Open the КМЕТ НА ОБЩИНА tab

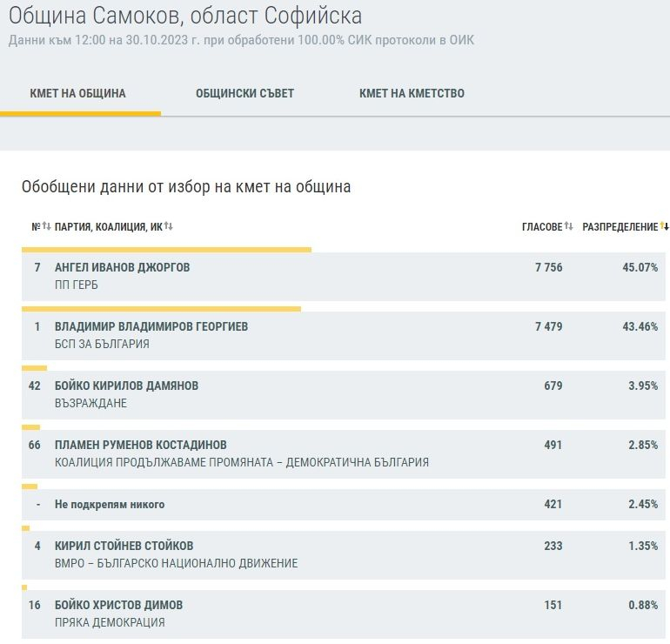coord(77,93)
